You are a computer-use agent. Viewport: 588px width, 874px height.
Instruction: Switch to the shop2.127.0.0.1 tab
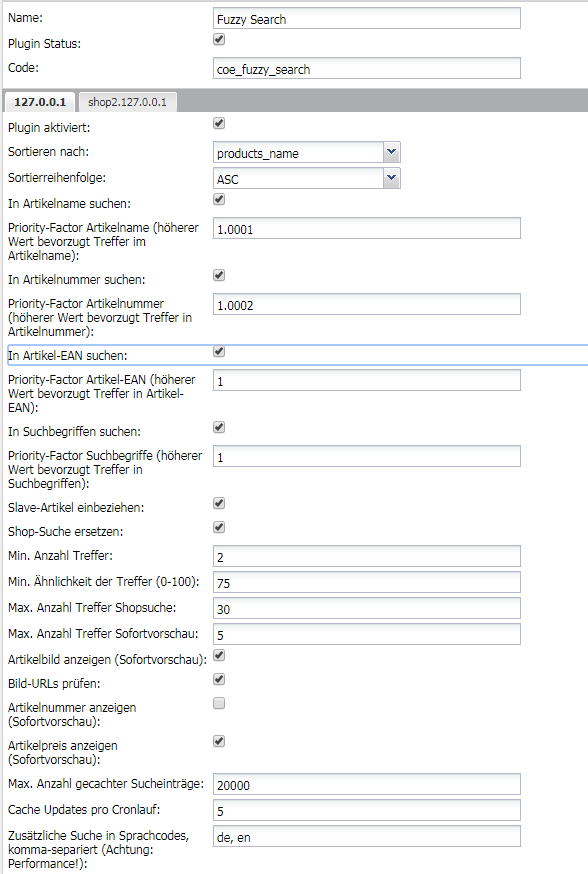[128, 102]
